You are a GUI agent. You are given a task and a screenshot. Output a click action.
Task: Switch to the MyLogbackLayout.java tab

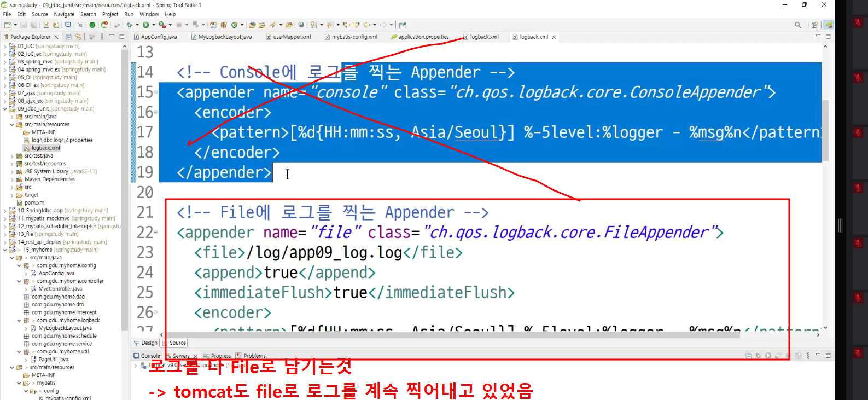[222, 37]
